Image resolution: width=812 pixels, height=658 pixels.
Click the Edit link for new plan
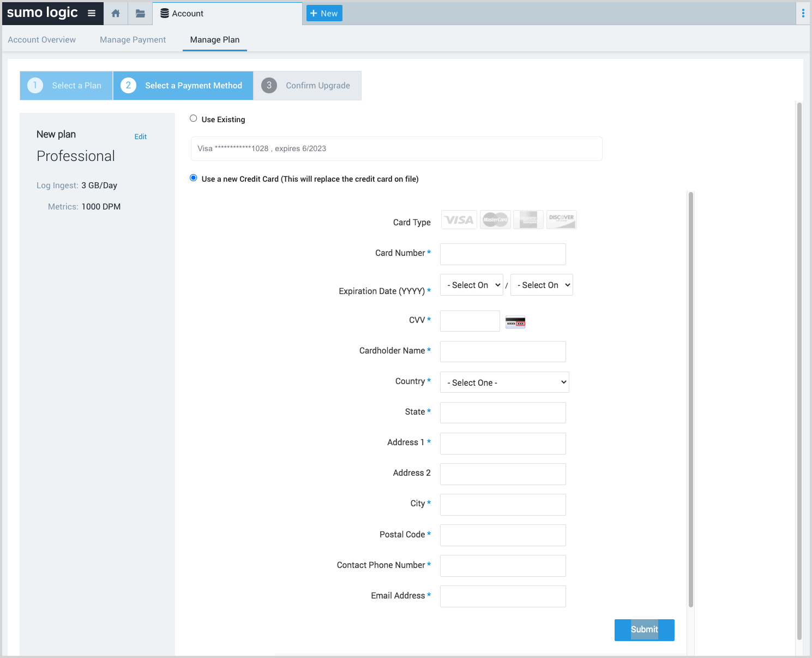141,136
